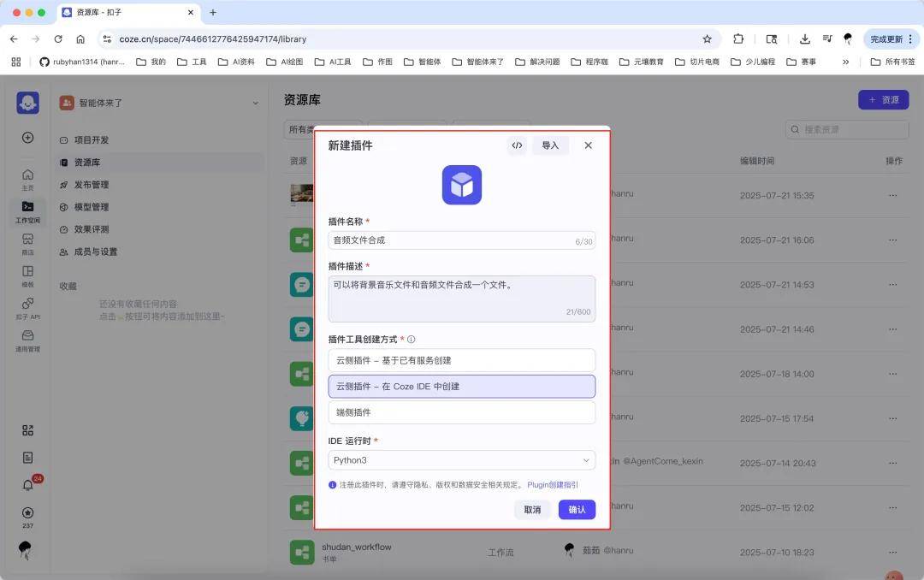Open the 商店 store icon in sidebar

[28, 242]
